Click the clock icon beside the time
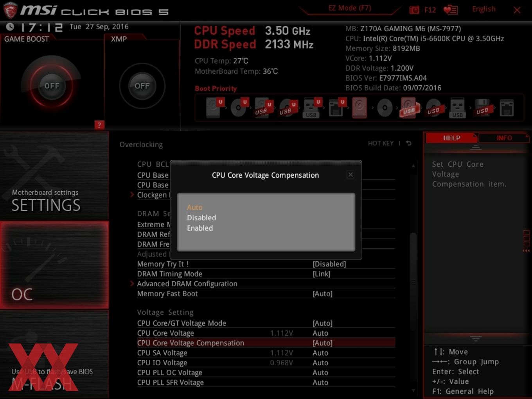The height and width of the screenshot is (399, 532). (x=10, y=27)
